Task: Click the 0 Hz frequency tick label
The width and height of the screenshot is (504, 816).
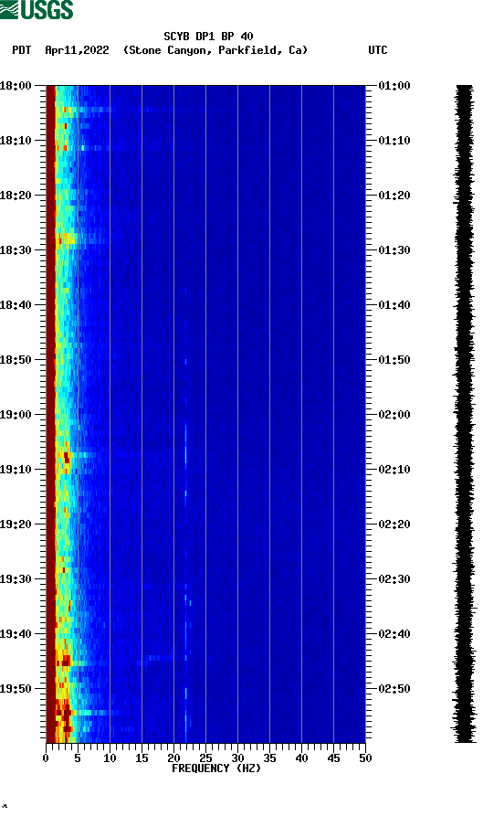Action: [46, 758]
